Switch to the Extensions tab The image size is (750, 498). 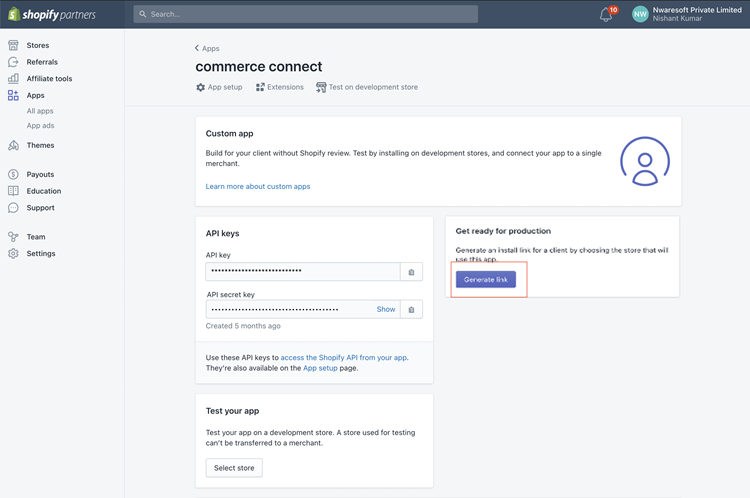[279, 87]
